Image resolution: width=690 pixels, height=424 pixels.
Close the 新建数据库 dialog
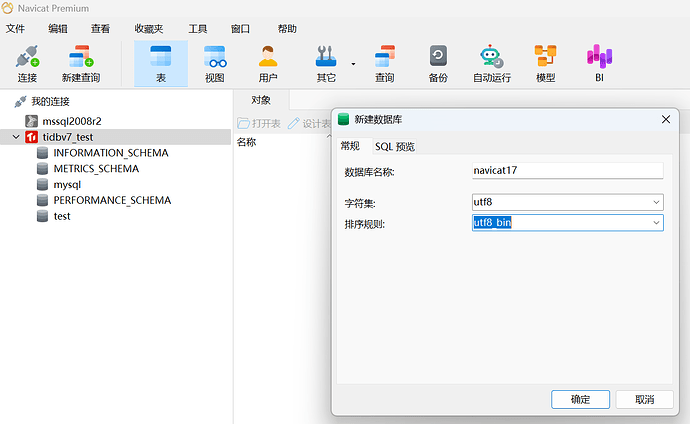point(666,119)
